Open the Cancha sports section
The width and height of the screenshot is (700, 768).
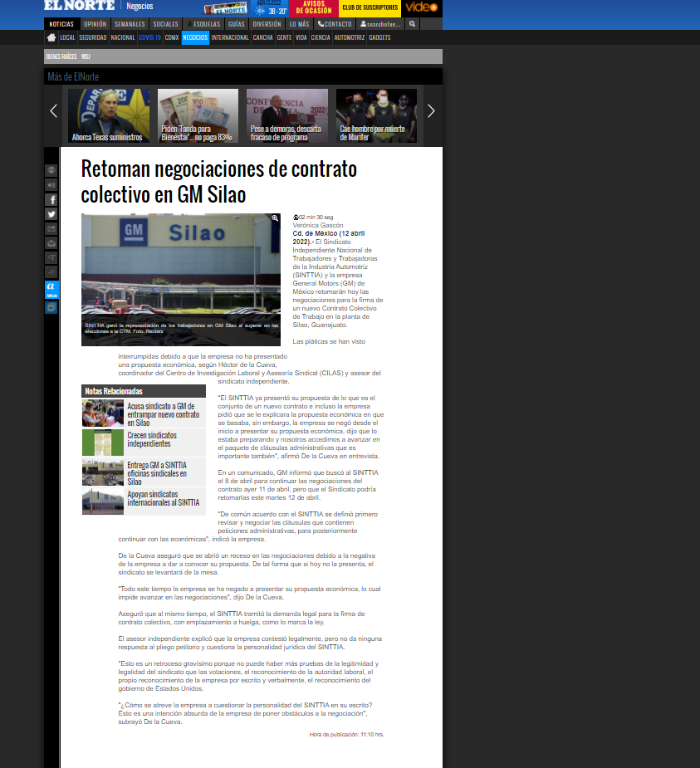263,37
